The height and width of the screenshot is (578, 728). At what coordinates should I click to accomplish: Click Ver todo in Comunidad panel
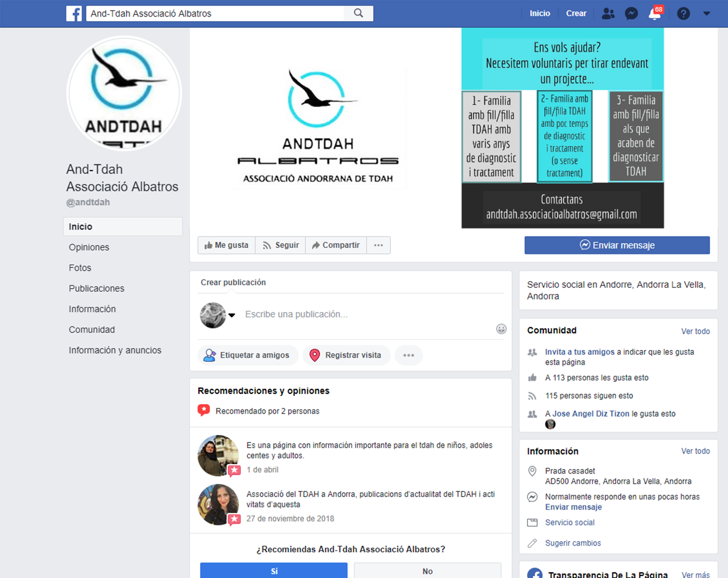point(696,331)
